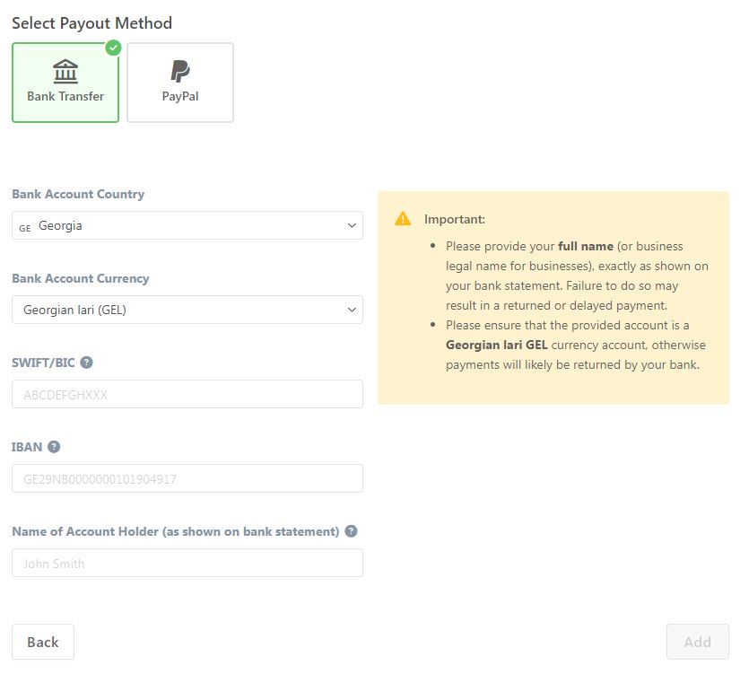Click the chevron in Georgian lari selector

tap(352, 310)
